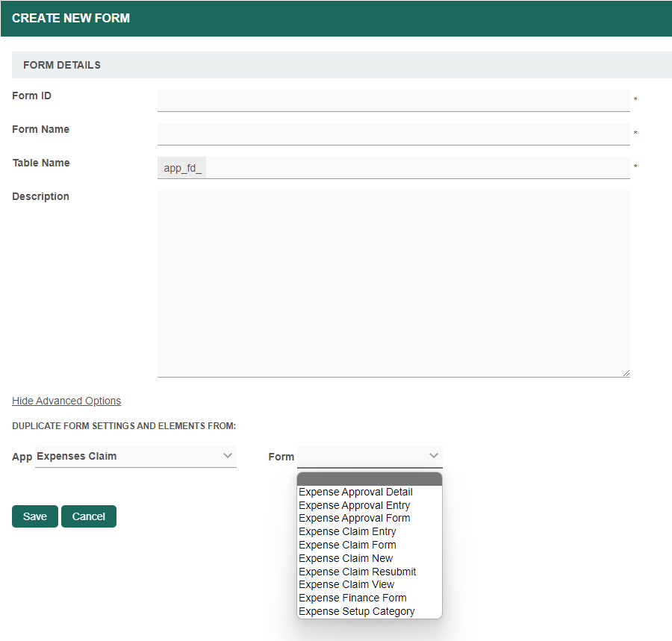Click the Form ID input field
The height and width of the screenshot is (641, 672).
pos(393,100)
